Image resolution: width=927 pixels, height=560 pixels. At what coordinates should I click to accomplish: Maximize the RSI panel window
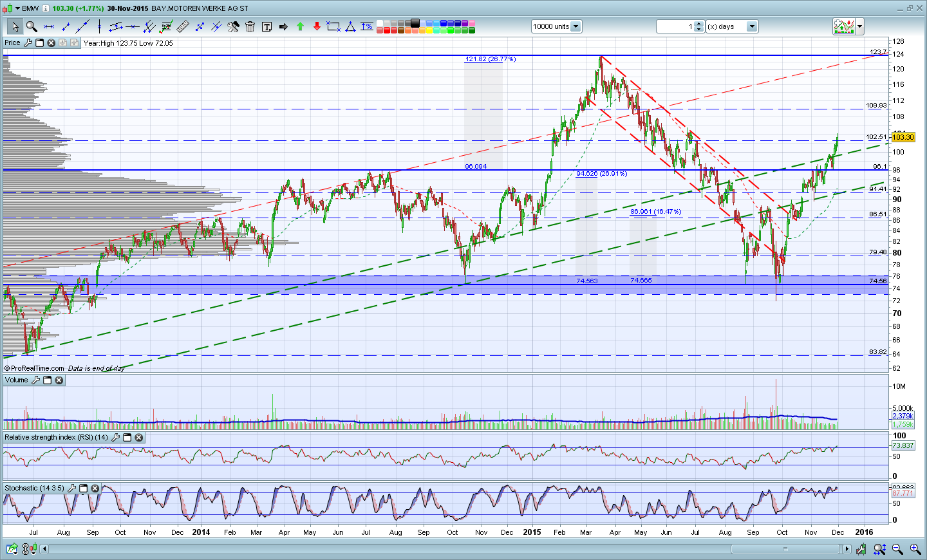pos(127,438)
